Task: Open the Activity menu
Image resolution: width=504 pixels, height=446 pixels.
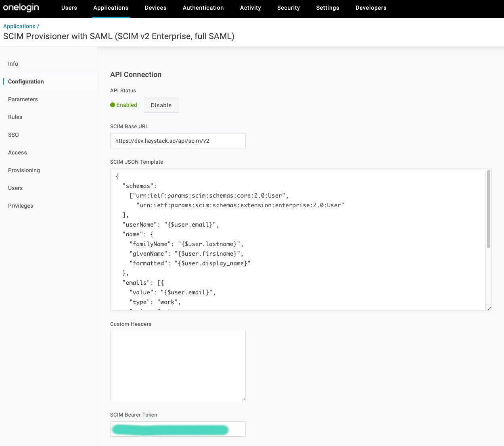Action: point(250,8)
